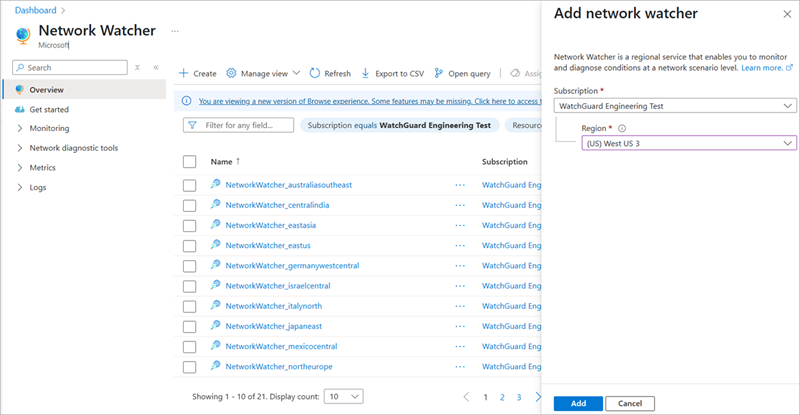
Task: Sort by Name using the arrow icon
Action: [x=238, y=161]
